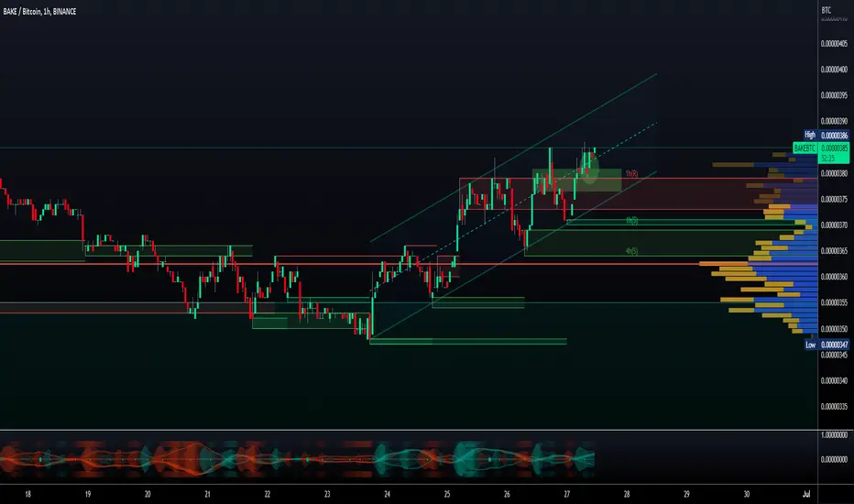The height and width of the screenshot is (504, 854).
Task: Click the BAKE / Bitcoin, 1h, BINANCE chart title
Action: 39,11
